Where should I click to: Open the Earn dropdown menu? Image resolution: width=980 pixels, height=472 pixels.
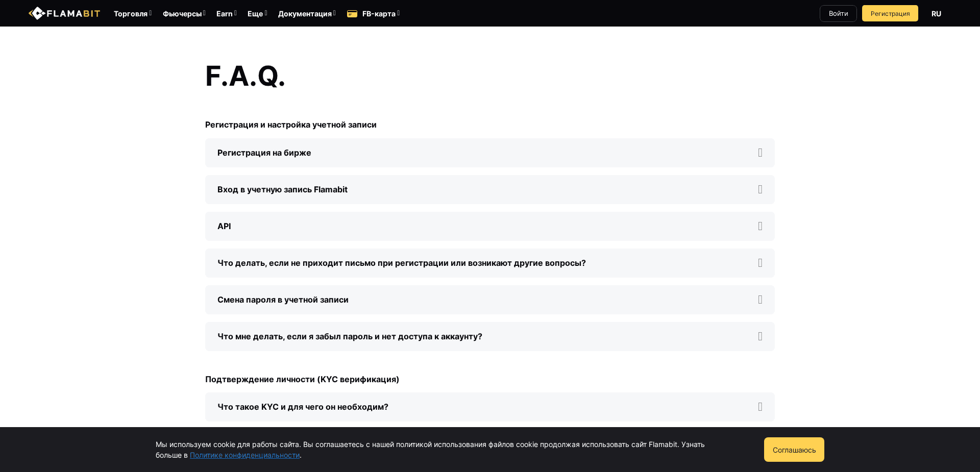(226, 14)
